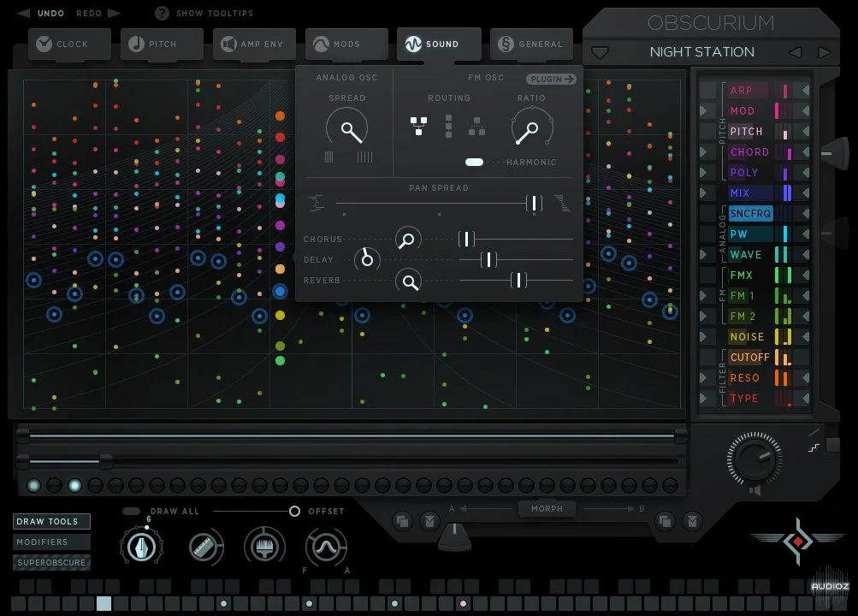The image size is (858, 616).
Task: Click left-arrow at right of PITCH row
Action: click(805, 131)
